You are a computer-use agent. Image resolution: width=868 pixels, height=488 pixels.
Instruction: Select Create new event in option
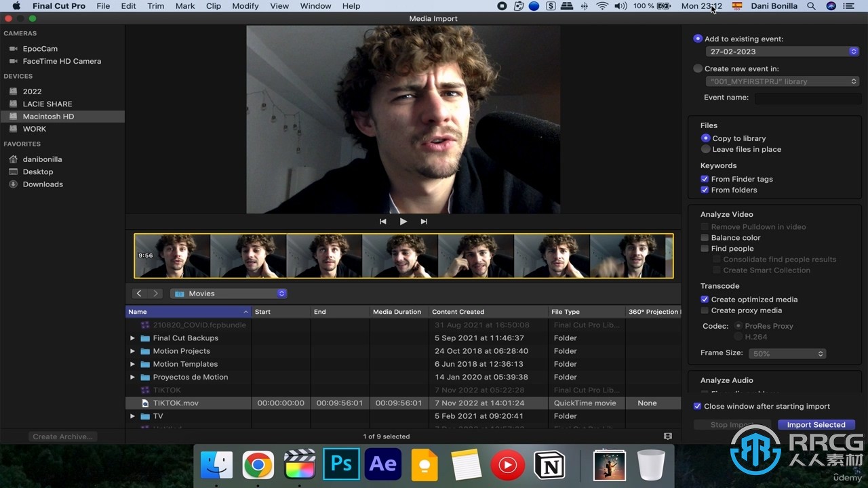[698, 68]
